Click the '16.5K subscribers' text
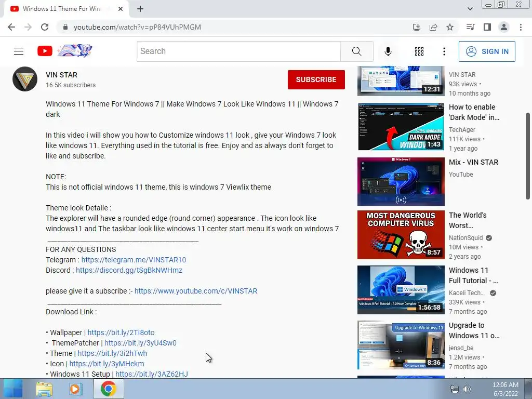The width and height of the screenshot is (532, 399). pyautogui.click(x=71, y=85)
